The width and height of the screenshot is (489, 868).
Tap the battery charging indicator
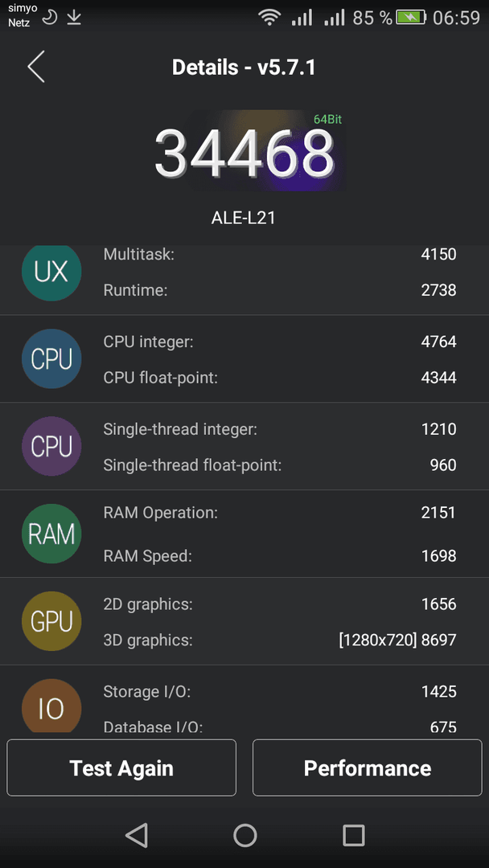click(x=411, y=18)
